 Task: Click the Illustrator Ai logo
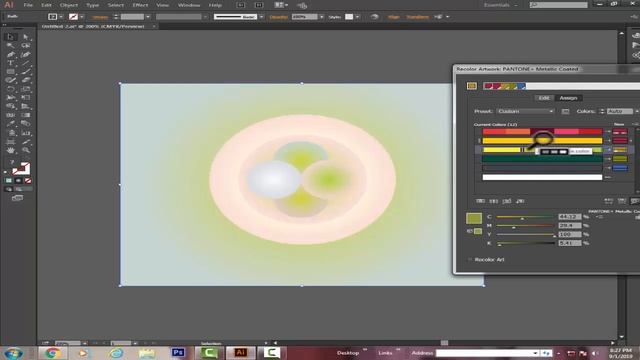click(9, 5)
